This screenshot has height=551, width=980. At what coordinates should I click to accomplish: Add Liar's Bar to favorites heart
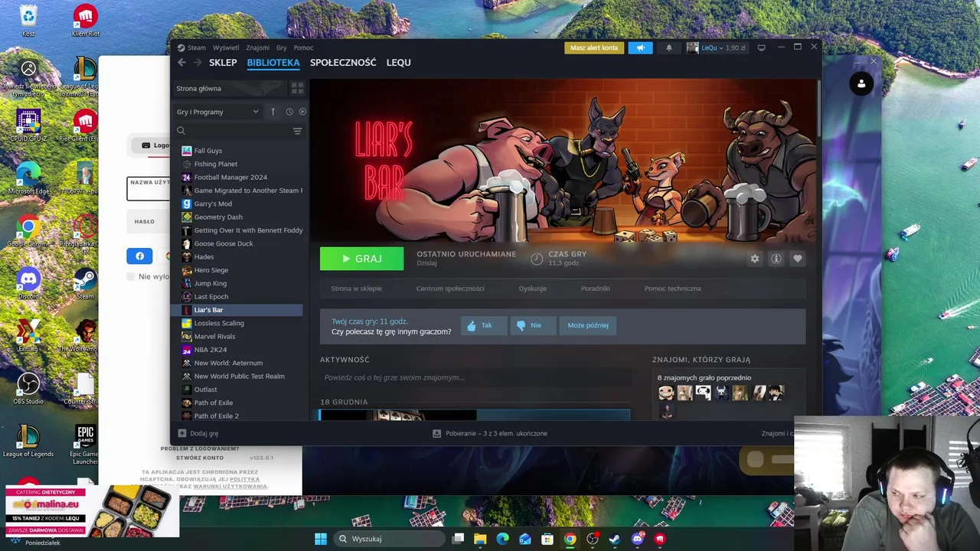tap(798, 259)
